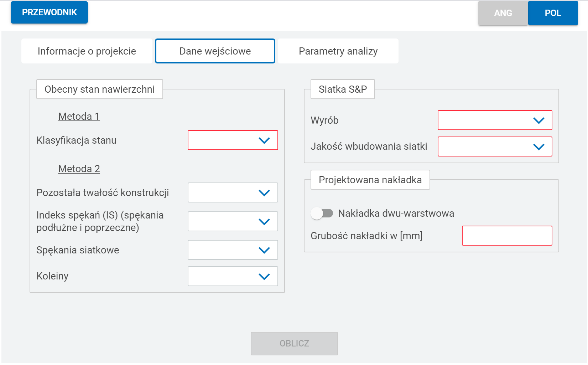Viewport: 588px width, 365px height.
Task: Click the Grubość nakładki input field
Action: 507,236
